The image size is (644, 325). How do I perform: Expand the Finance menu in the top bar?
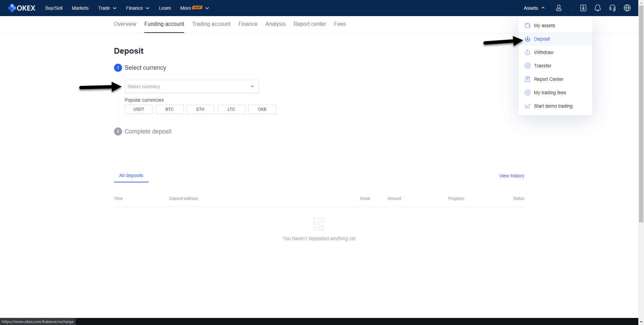138,8
